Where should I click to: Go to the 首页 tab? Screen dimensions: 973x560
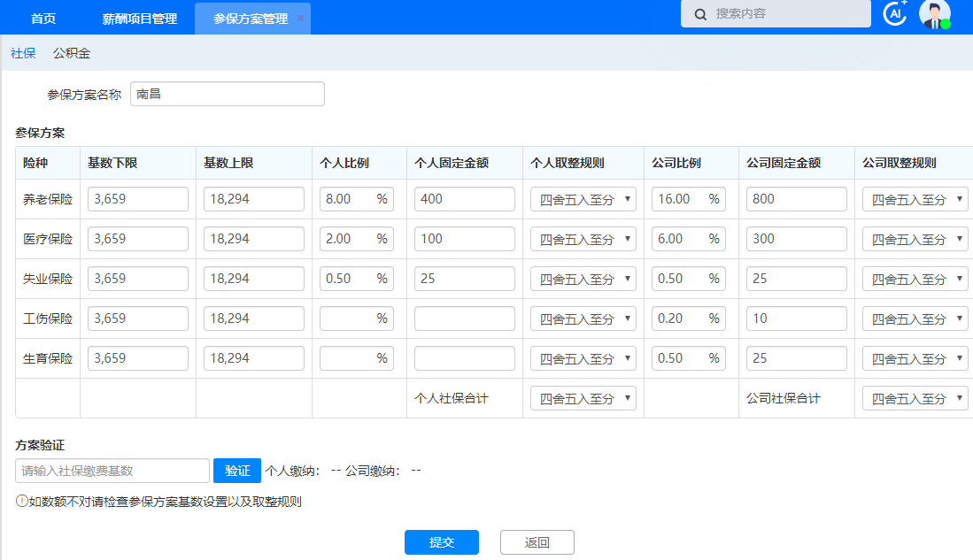click(43, 19)
